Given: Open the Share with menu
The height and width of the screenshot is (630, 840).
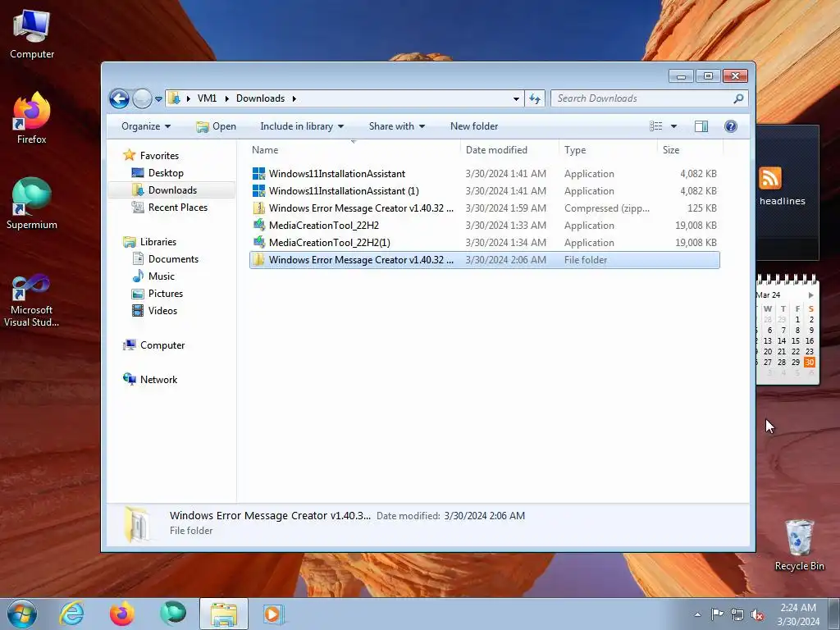Looking at the screenshot, I should 396,126.
